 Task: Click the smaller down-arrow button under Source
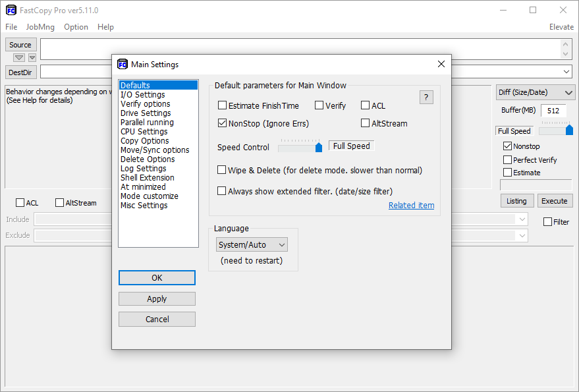pos(32,58)
